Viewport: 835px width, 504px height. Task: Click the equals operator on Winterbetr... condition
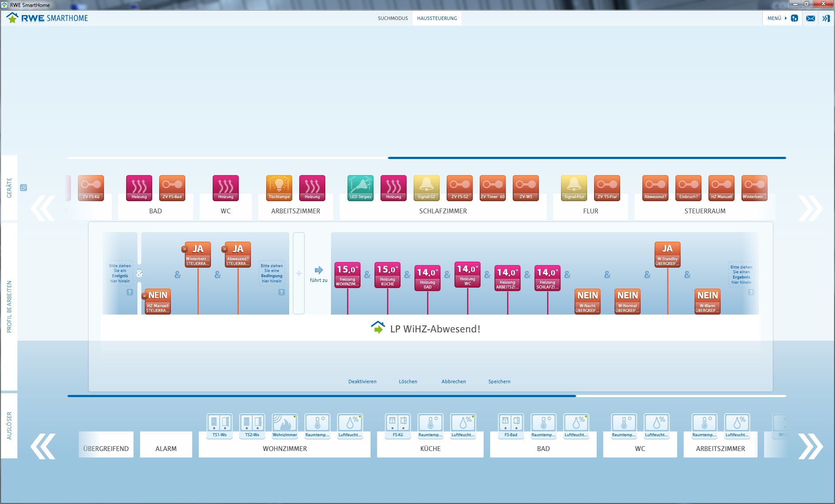(184, 249)
